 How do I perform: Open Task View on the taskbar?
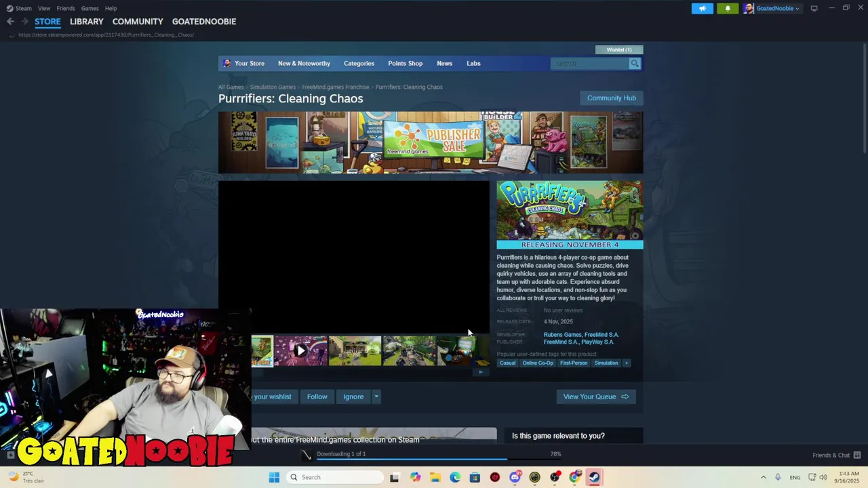point(395,477)
